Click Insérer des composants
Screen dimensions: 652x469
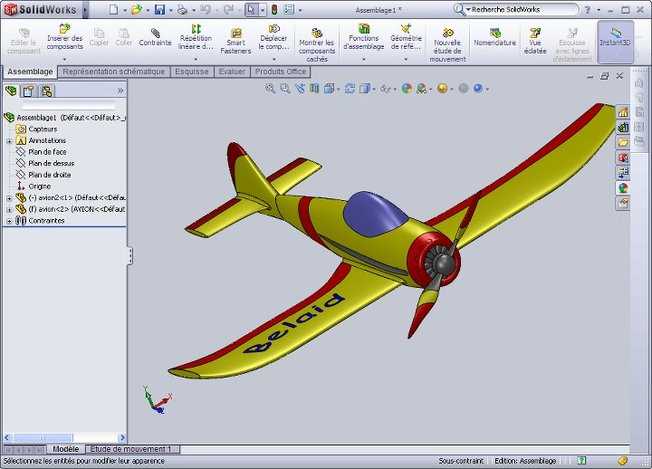(x=65, y=37)
